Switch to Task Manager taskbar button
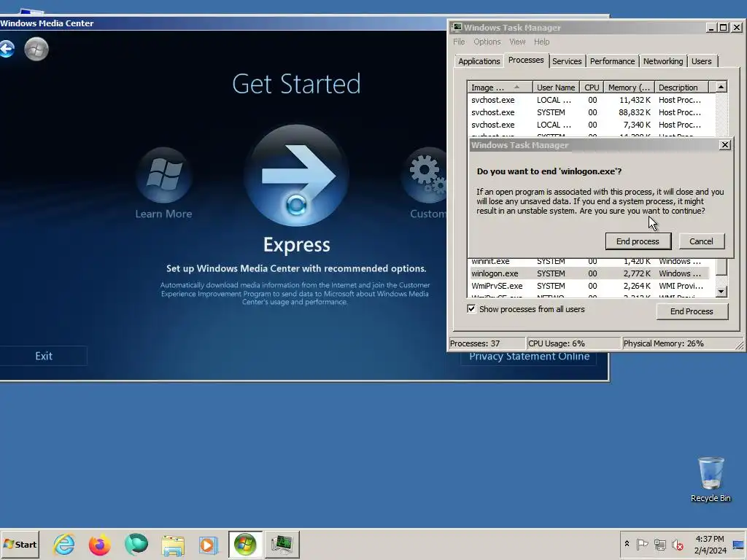The width and height of the screenshot is (747, 560). coord(282,544)
